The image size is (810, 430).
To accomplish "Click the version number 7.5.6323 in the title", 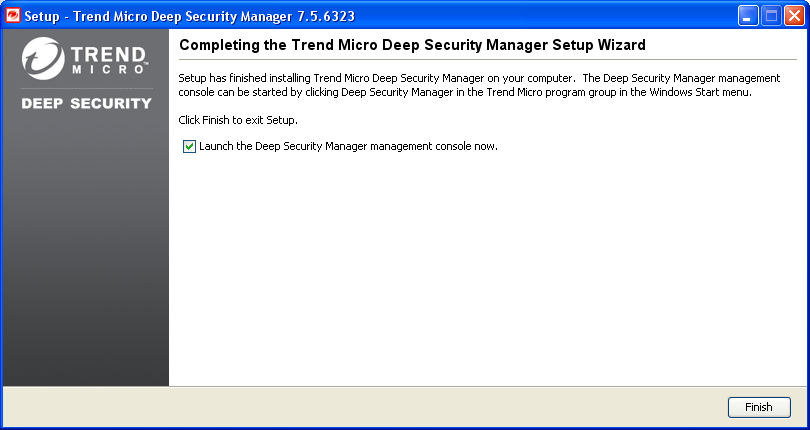I will [x=319, y=16].
